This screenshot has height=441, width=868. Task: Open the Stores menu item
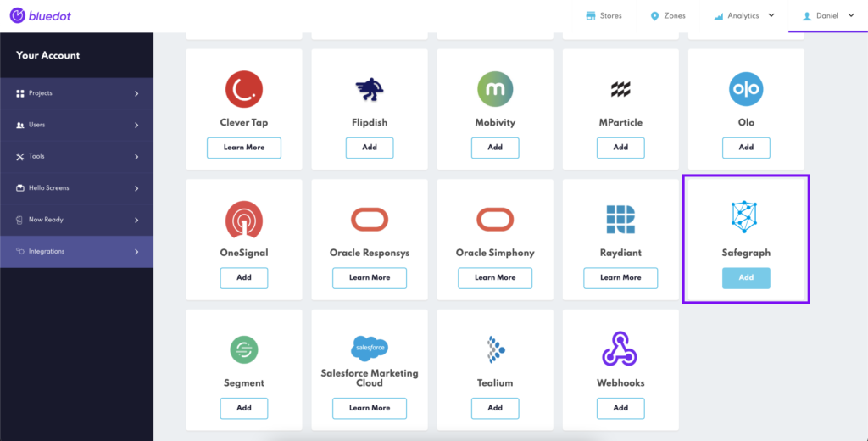[604, 16]
